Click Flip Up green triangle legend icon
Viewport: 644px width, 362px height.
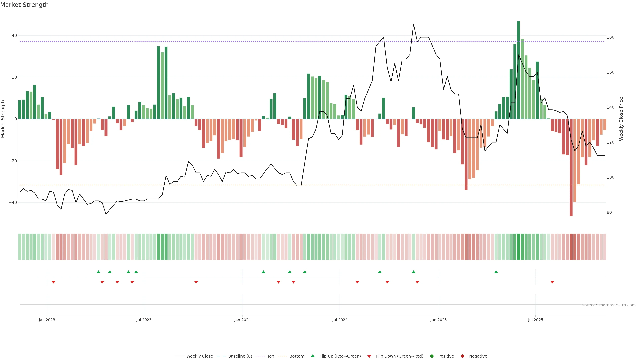pos(312,356)
